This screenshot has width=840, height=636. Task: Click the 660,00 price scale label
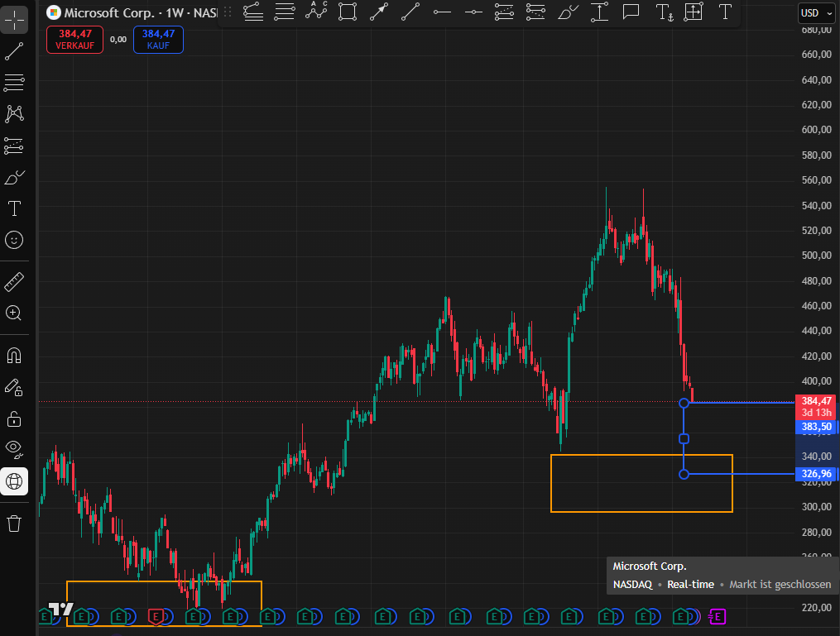817,54
